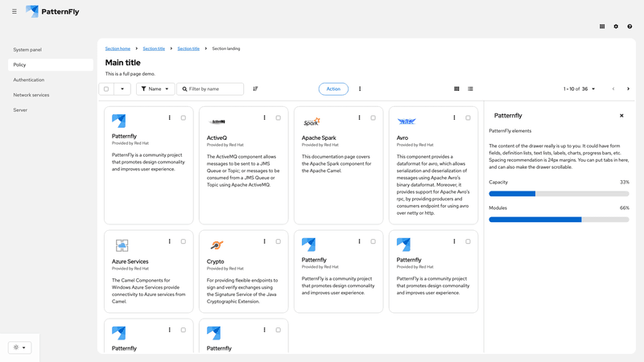
Task: Follow the Section home breadcrumb link
Action: coord(118,48)
